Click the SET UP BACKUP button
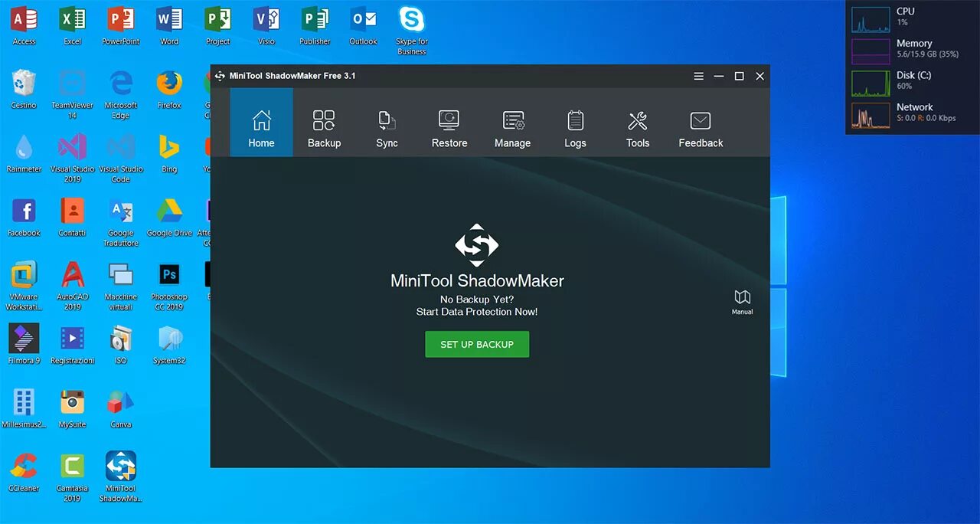The height and width of the screenshot is (524, 980). (477, 345)
